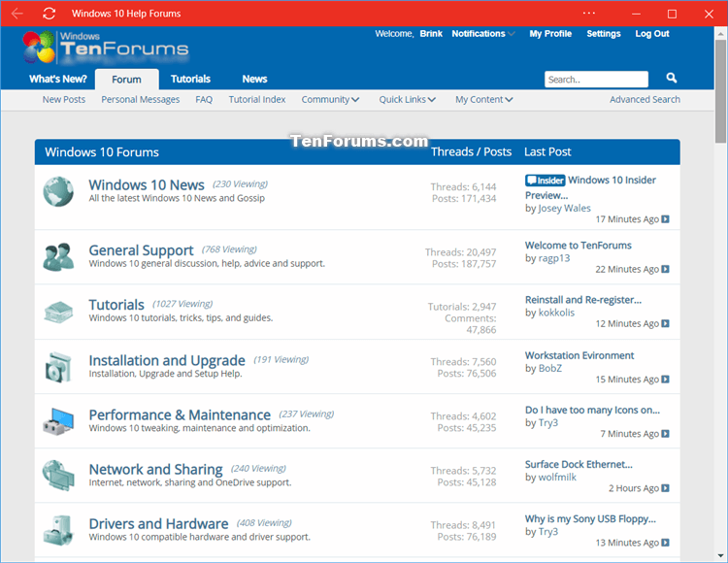Image resolution: width=728 pixels, height=563 pixels.
Task: Go to last post arrow at 13 Minutes Ago
Action: point(665,543)
